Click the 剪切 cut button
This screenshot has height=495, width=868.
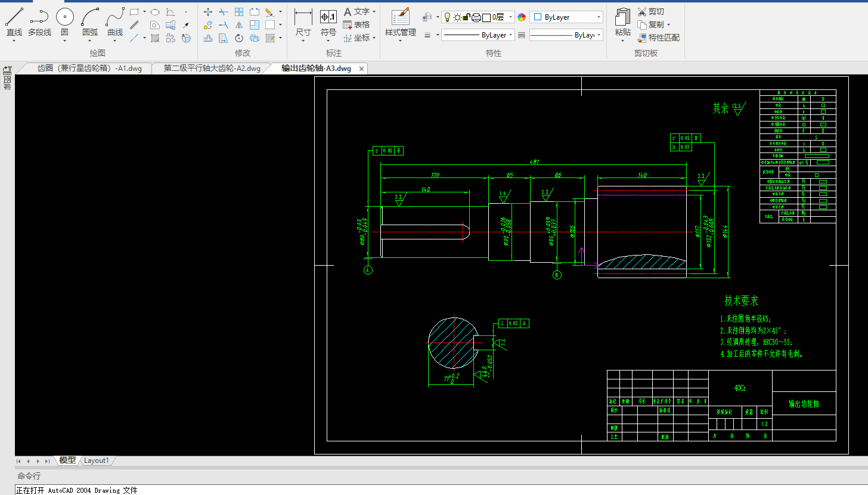650,12
